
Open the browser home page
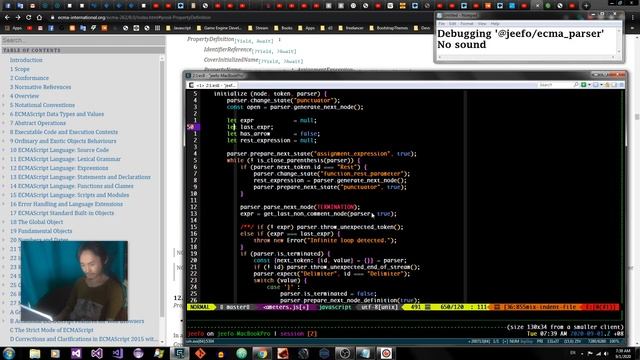(39, 18)
